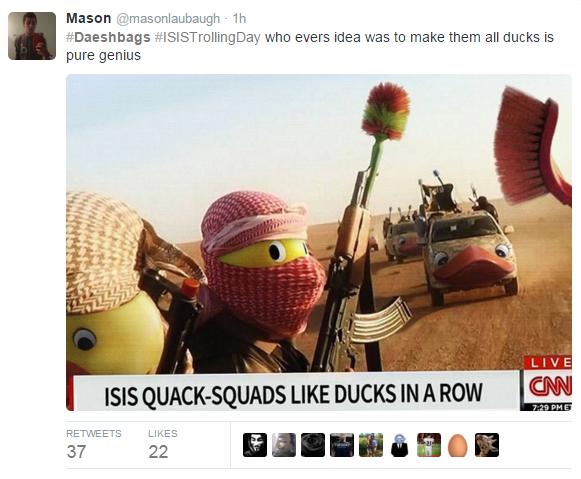
Task: View the 22 likes list
Action: (x=163, y=445)
